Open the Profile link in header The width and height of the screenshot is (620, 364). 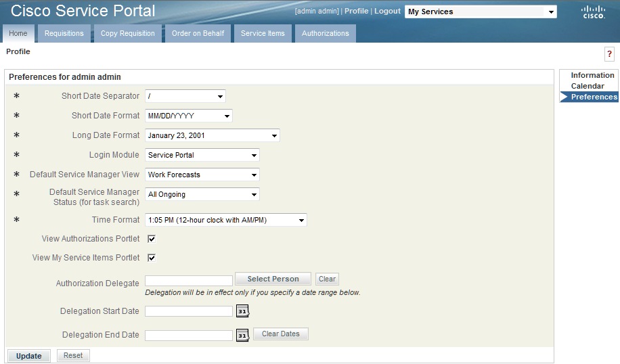coord(356,11)
